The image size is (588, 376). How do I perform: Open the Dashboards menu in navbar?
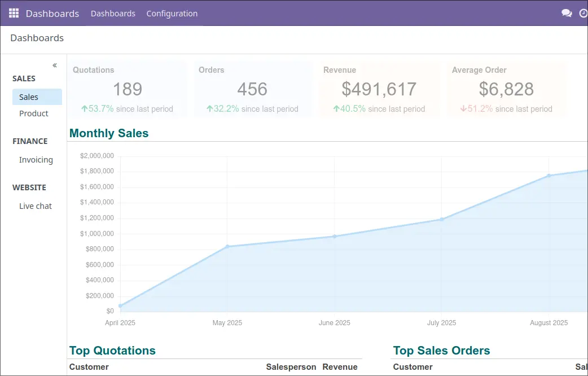[x=113, y=14]
